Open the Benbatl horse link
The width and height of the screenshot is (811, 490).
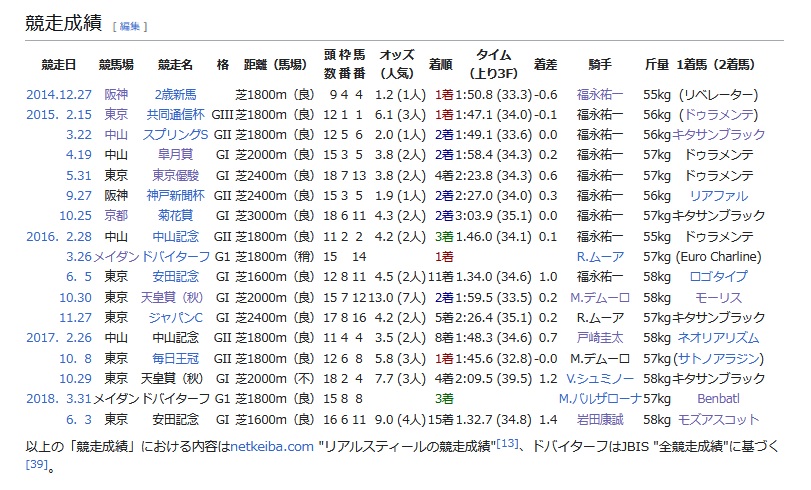[718, 398]
